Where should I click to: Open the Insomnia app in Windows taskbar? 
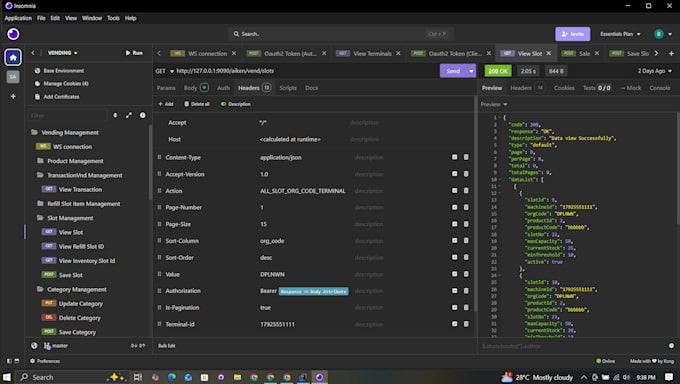point(319,377)
